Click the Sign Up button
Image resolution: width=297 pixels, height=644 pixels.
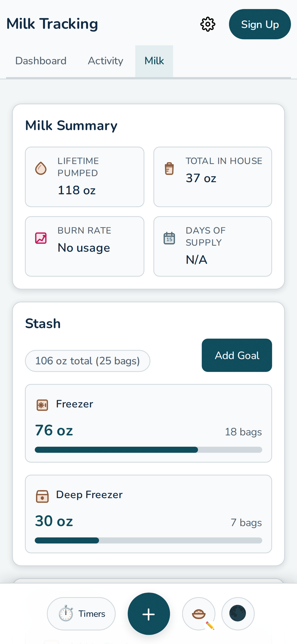point(260,24)
